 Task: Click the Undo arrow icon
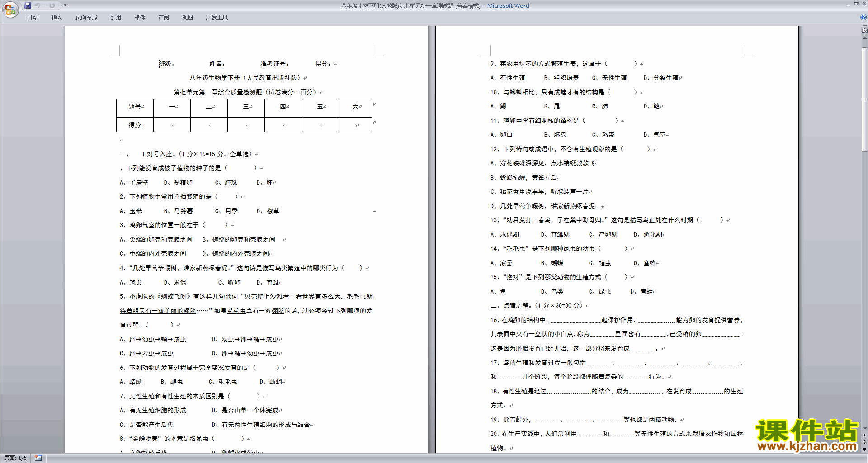tap(37, 5)
